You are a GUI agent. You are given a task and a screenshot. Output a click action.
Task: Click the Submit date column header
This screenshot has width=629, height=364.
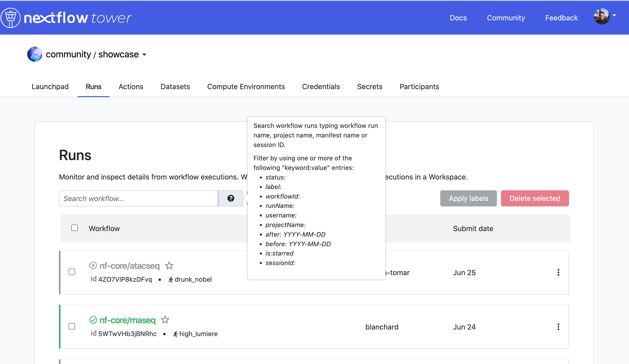tap(473, 229)
